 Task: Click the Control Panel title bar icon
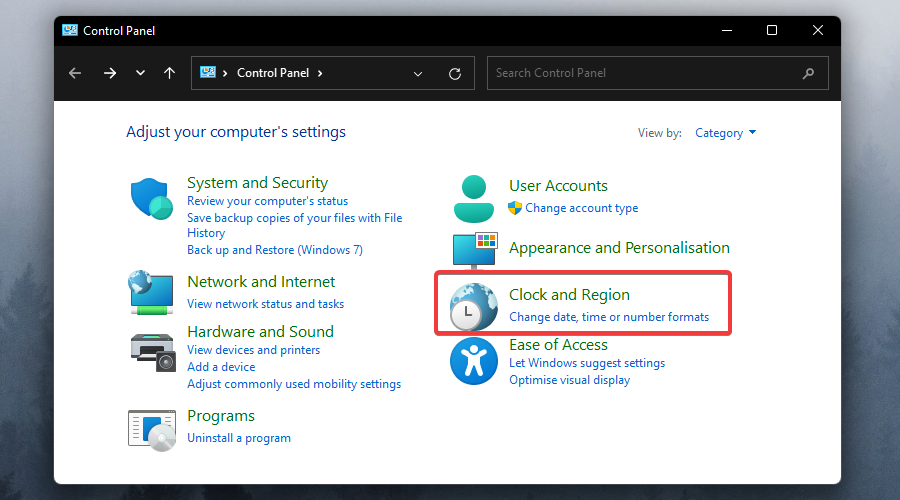click(70, 30)
